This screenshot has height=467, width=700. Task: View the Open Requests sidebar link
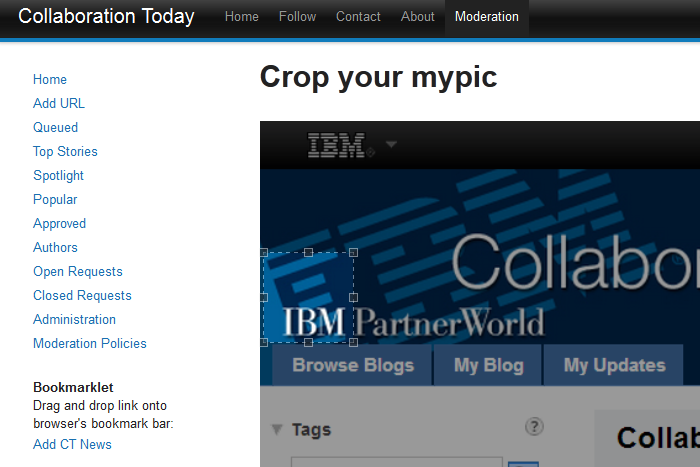point(78,271)
